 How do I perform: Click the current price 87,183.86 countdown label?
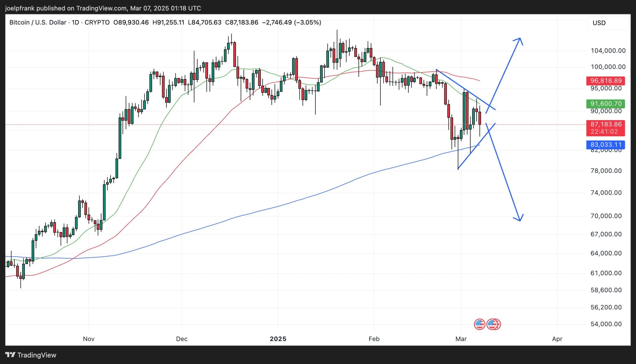pos(606,128)
